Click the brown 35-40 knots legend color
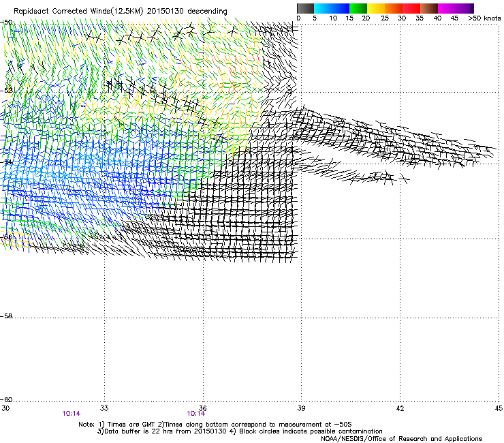The height and width of the screenshot is (443, 504). tap(429, 8)
